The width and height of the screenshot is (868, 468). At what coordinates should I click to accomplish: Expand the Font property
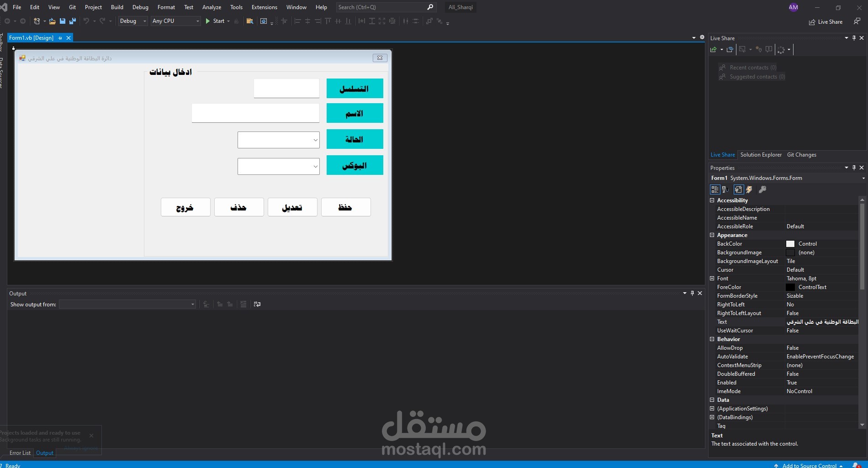pos(712,278)
